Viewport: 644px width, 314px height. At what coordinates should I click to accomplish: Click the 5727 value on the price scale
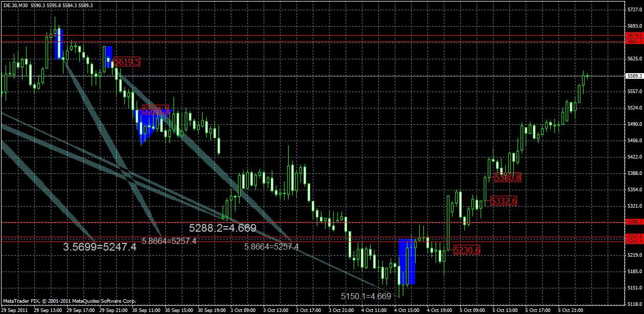[x=634, y=10]
